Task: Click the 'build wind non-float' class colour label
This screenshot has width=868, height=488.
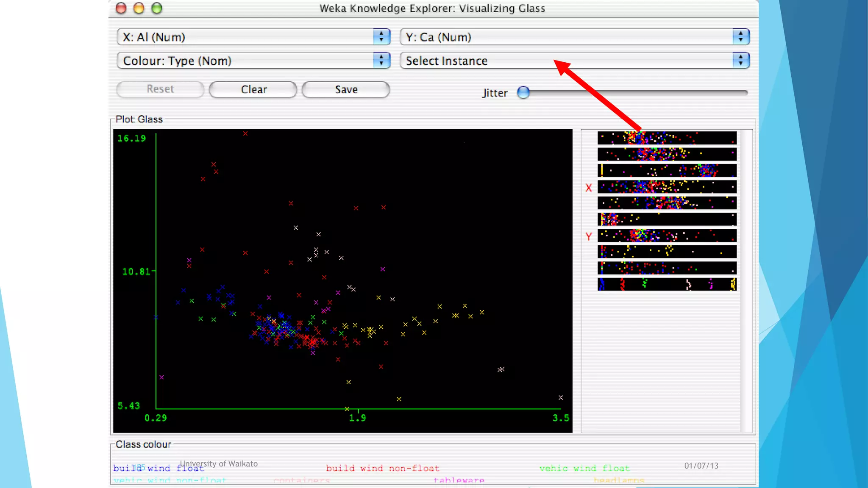Action: 382,468
